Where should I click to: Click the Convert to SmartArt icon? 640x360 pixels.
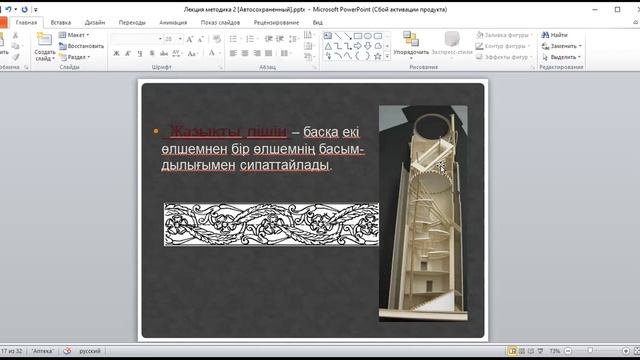click(309, 57)
